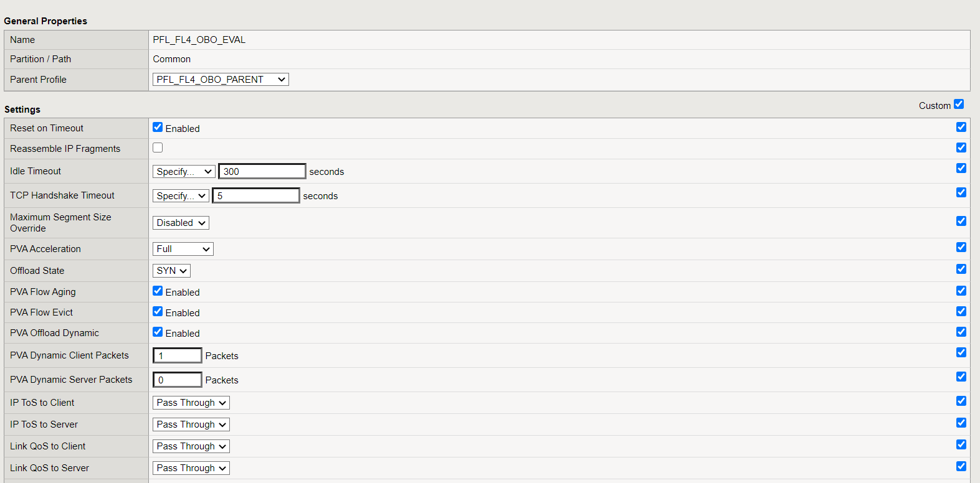Click the PVA Dynamic Client Packets field
This screenshot has height=483, width=980.
178,355
